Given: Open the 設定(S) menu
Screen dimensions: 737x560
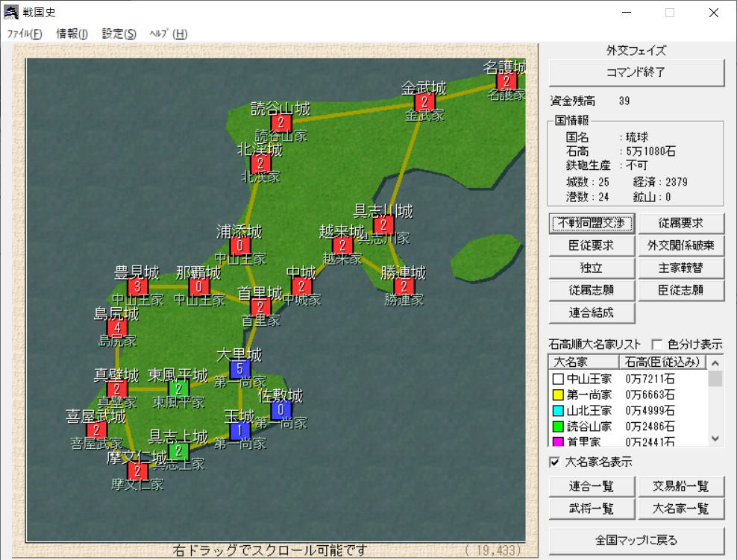Looking at the screenshot, I should 119,34.
